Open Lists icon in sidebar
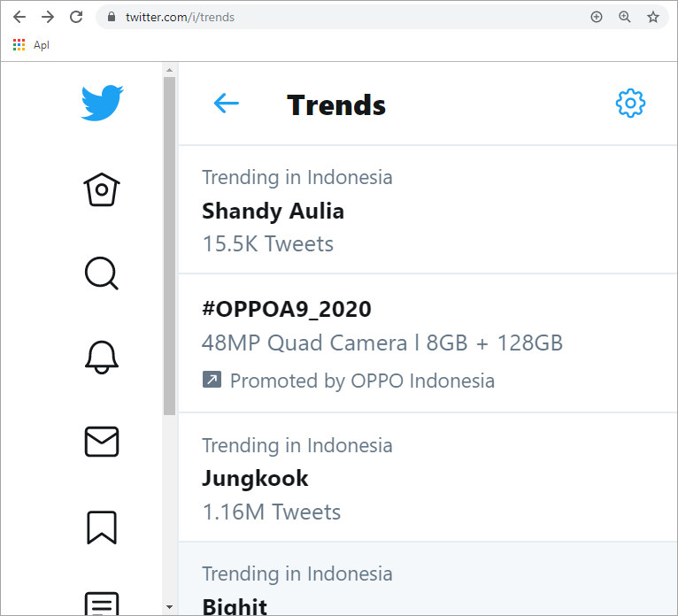The width and height of the screenshot is (678, 616). pos(102,604)
